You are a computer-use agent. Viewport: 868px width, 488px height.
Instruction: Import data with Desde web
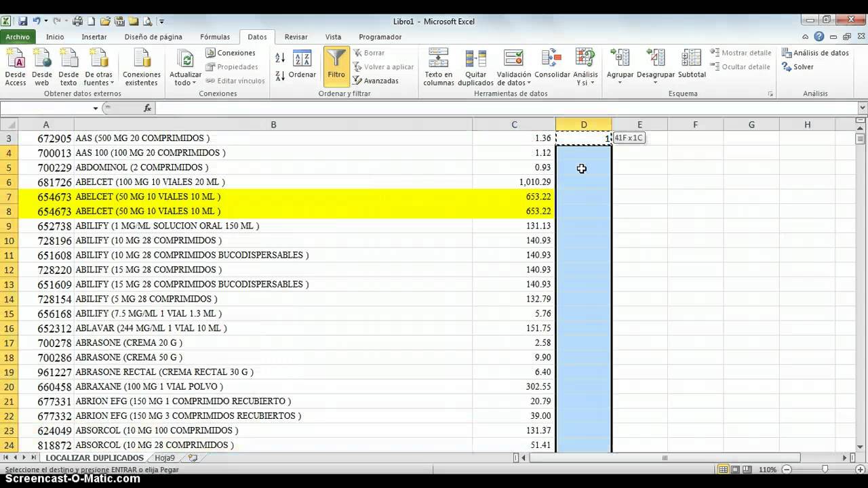[42, 68]
